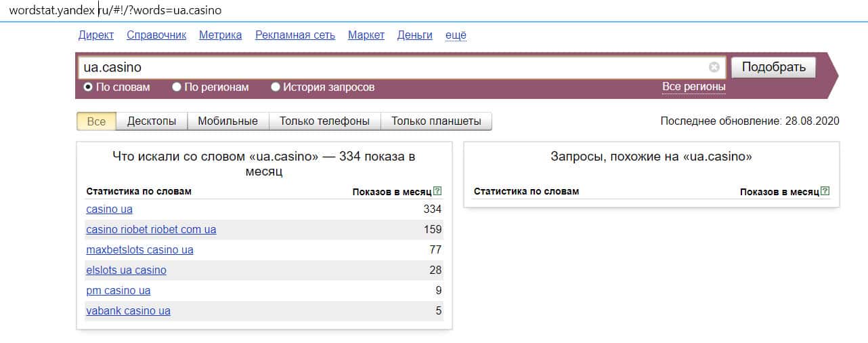The height and width of the screenshot is (343, 868).
Task: Select the "По регионам" radio button
Action: 177,87
